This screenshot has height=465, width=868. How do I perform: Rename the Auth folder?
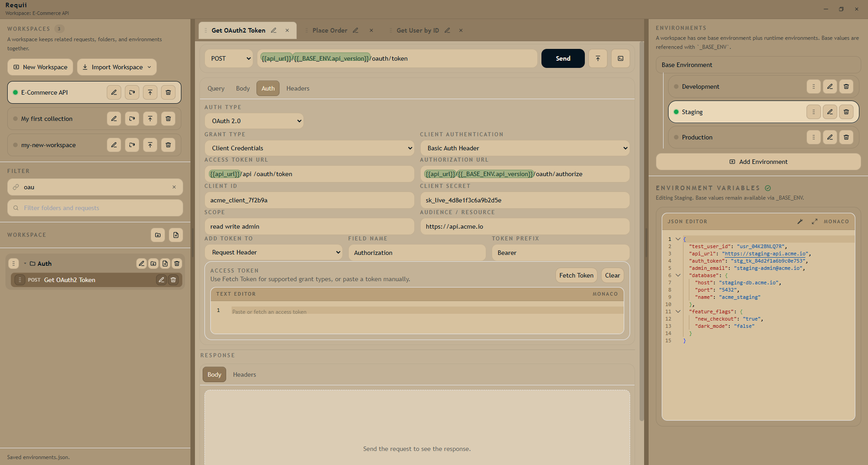142,264
